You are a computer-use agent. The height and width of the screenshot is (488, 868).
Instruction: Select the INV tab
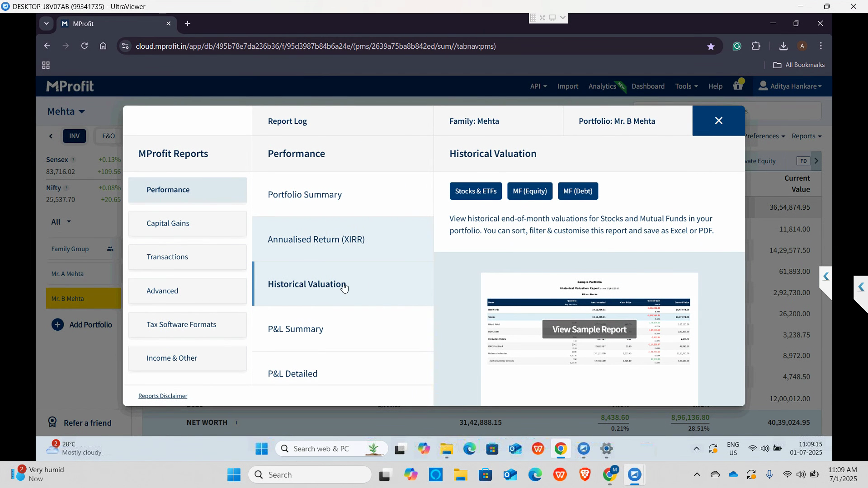pos(74,136)
